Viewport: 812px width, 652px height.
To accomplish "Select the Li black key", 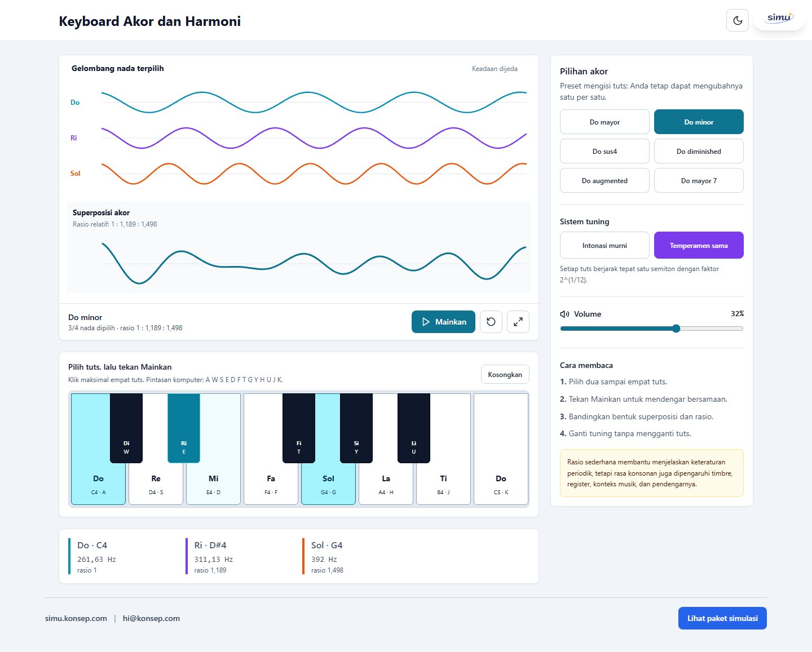I will point(414,428).
